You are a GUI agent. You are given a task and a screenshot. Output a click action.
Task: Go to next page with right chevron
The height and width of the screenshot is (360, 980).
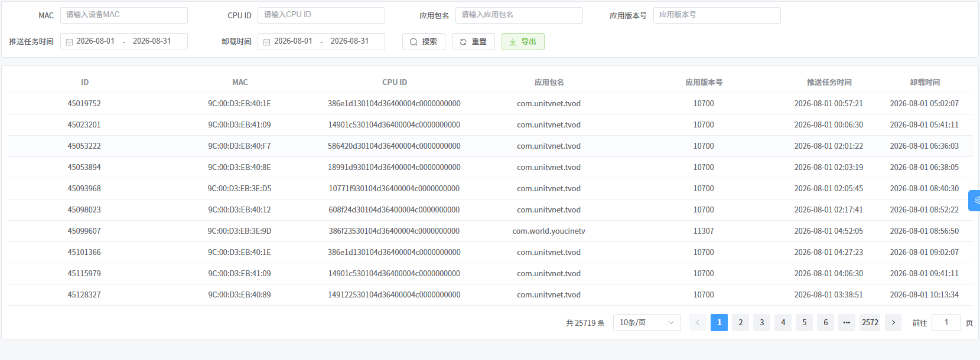(893, 322)
